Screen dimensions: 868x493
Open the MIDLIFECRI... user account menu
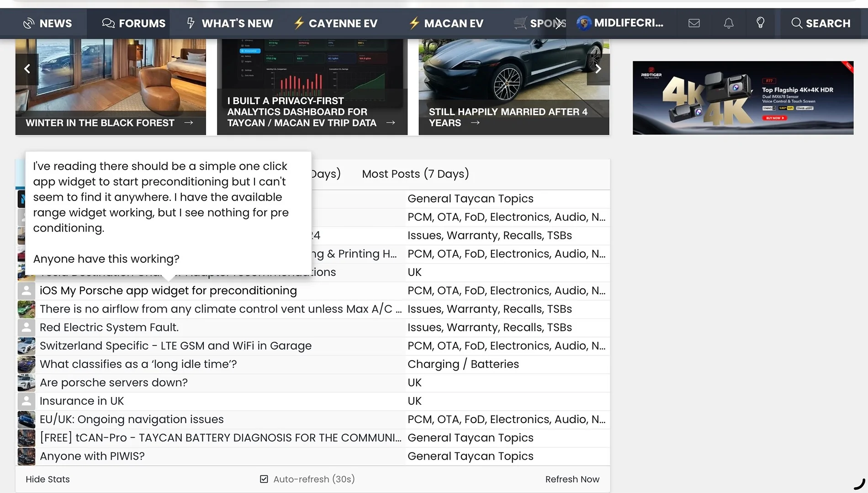coord(620,23)
